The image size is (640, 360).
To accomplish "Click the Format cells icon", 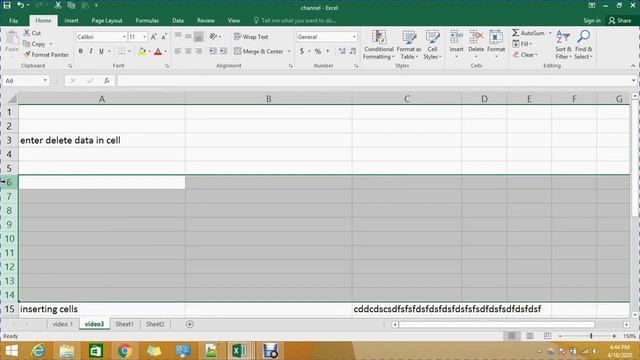I will click(x=496, y=38).
